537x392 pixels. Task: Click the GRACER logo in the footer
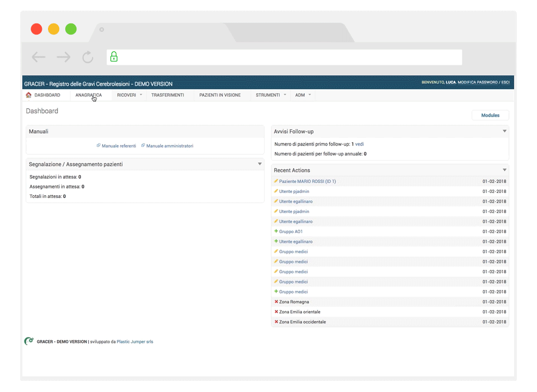[28, 341]
